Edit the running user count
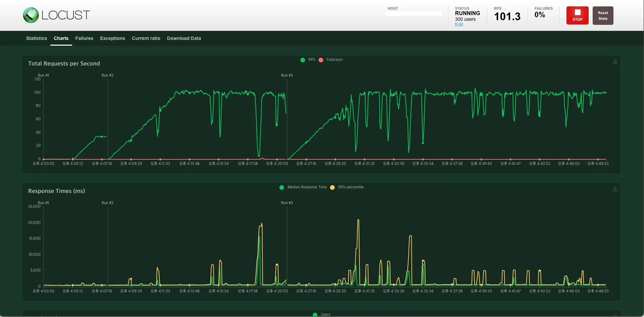 pyautogui.click(x=459, y=24)
